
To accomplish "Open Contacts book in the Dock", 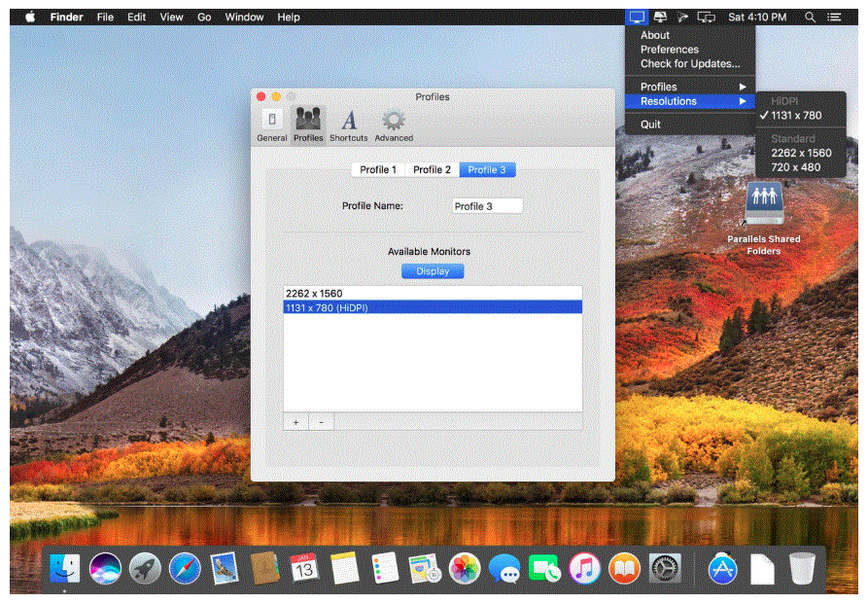I will tap(264, 568).
